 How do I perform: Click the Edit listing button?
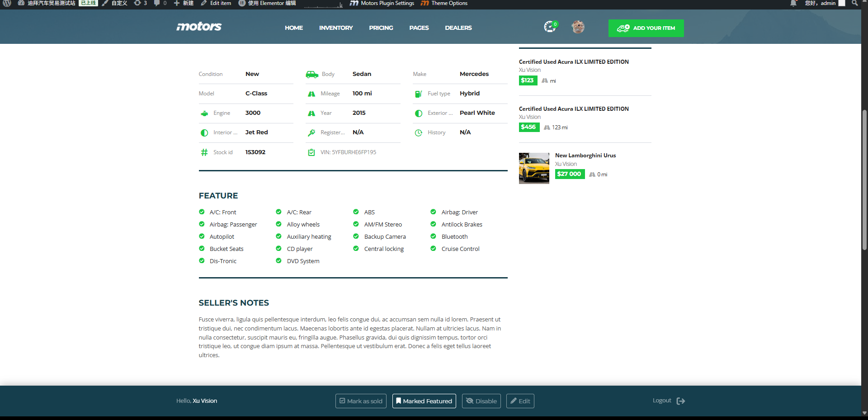coord(520,401)
